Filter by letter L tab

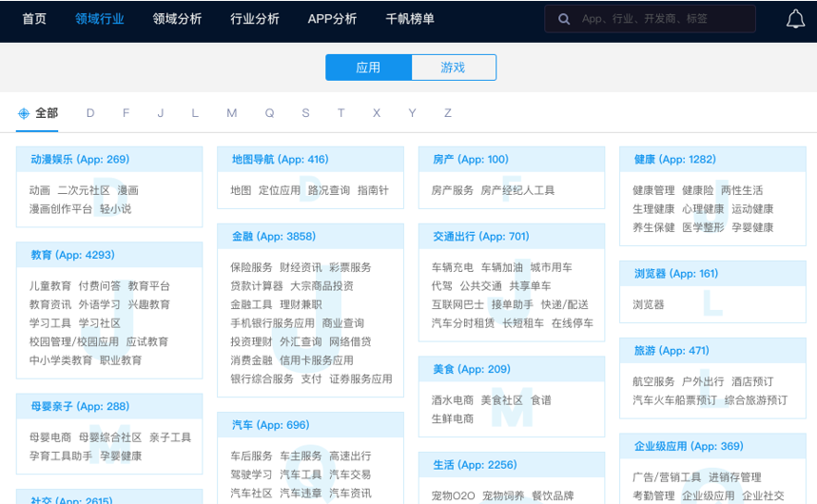(x=195, y=113)
